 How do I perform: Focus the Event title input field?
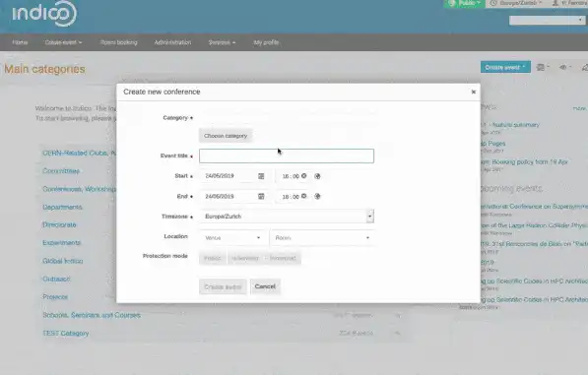point(287,156)
